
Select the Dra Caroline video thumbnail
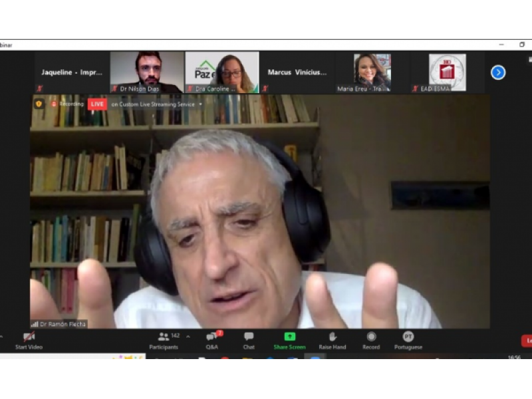coord(222,72)
